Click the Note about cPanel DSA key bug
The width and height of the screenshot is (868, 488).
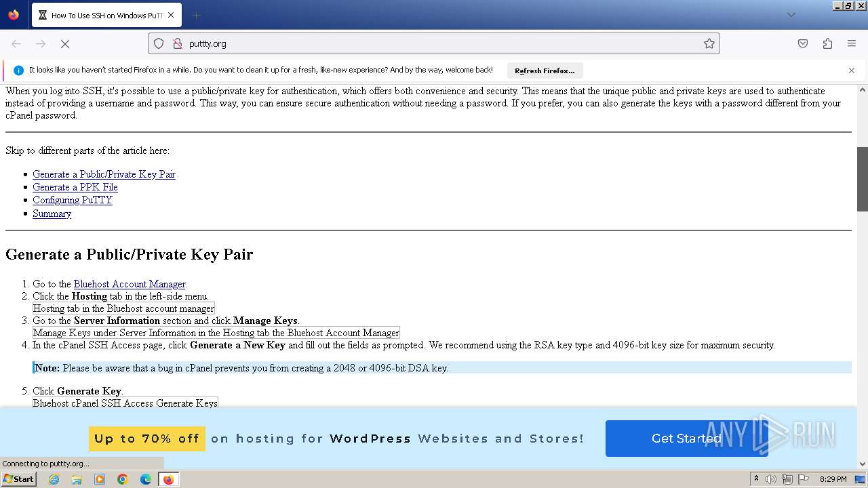tap(442, 368)
